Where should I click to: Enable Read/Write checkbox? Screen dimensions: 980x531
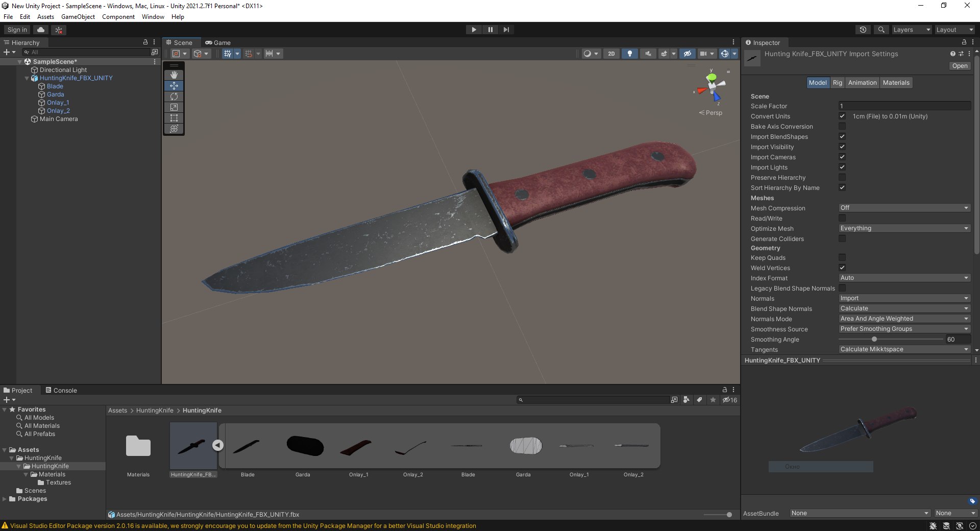(x=842, y=218)
